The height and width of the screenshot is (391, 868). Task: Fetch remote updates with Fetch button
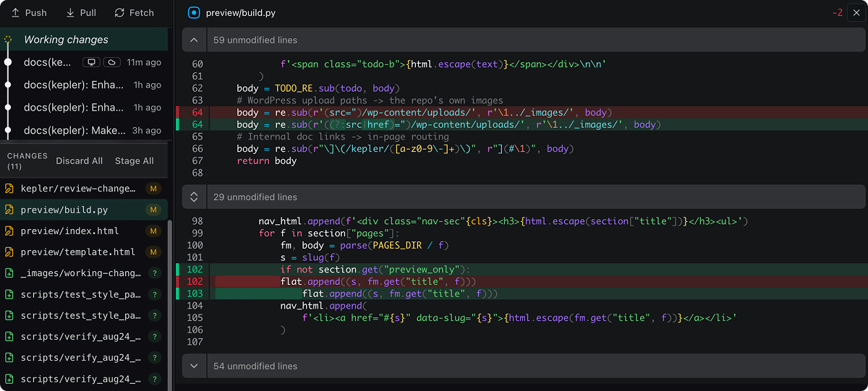(134, 12)
